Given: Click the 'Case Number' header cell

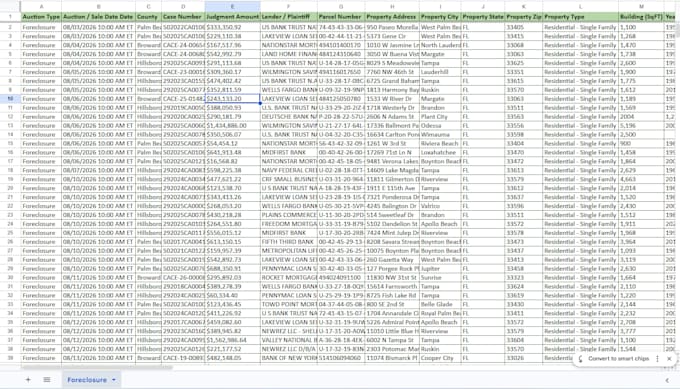Looking at the screenshot, I should [x=183, y=17].
